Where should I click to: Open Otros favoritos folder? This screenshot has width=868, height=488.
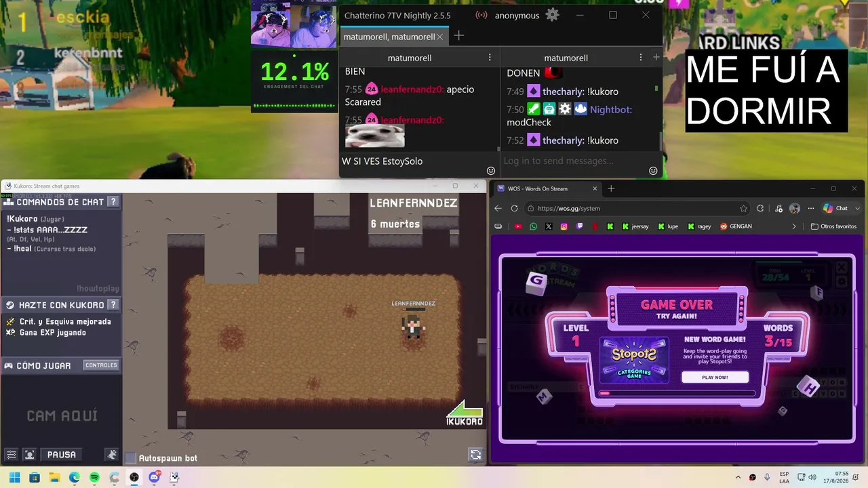[833, 226]
